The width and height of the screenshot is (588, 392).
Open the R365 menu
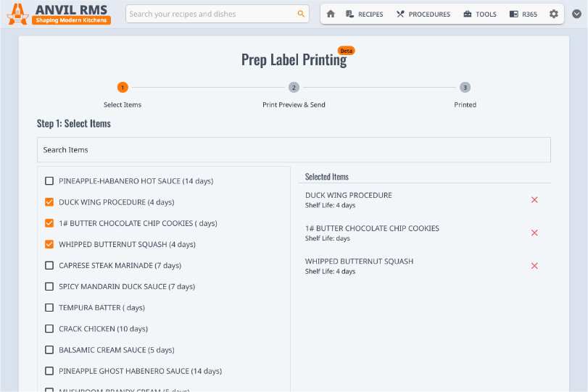(x=523, y=14)
